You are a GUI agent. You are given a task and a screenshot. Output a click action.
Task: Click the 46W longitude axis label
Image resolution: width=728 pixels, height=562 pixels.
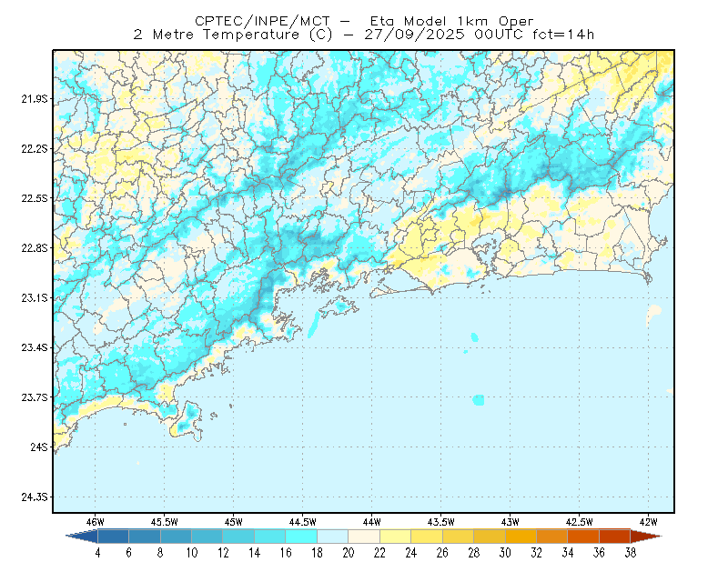[x=96, y=522]
